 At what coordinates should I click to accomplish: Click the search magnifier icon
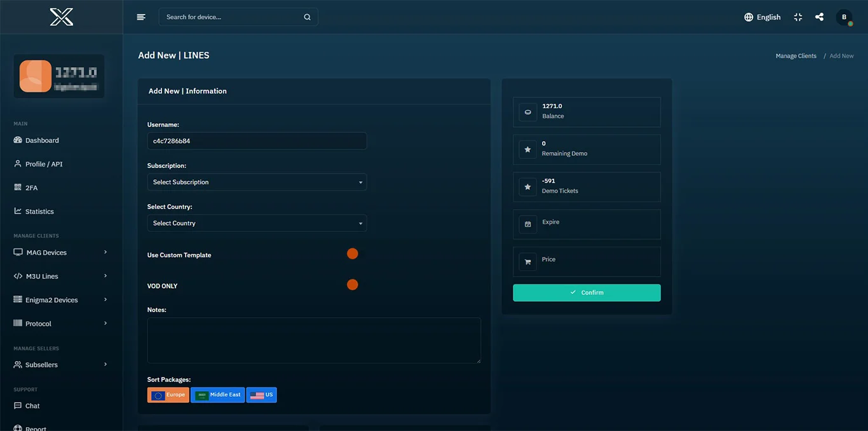pyautogui.click(x=307, y=17)
